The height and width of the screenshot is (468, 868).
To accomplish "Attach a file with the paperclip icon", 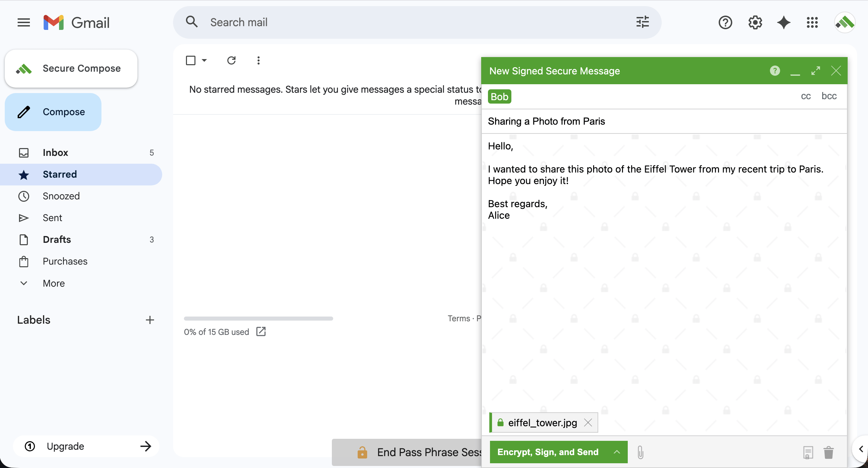I will pyautogui.click(x=640, y=452).
